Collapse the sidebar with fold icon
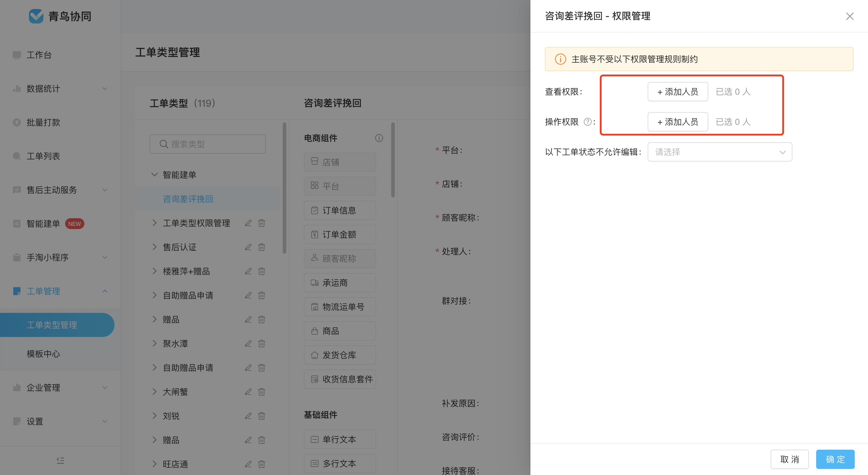 point(60,460)
